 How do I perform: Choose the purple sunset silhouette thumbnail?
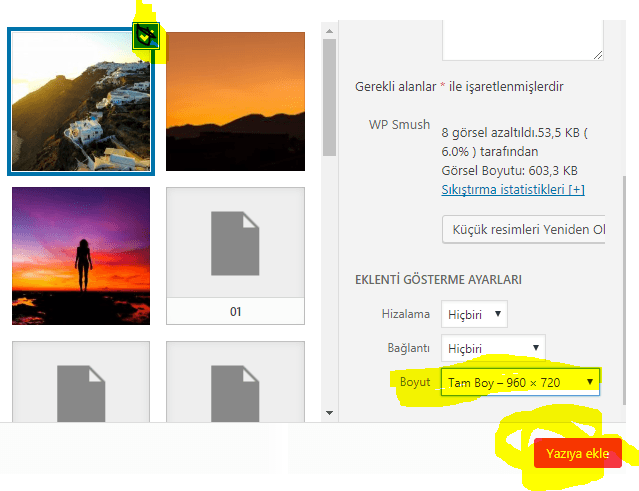click(81, 255)
